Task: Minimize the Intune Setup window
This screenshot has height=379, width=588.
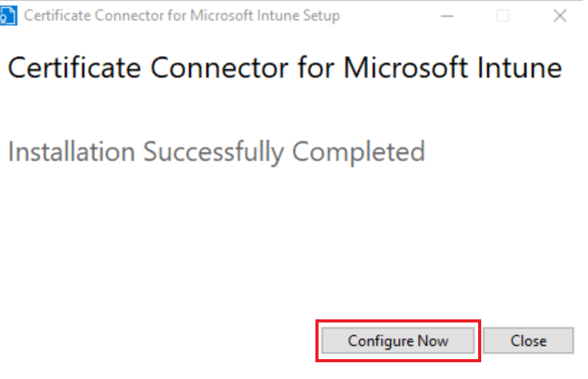Action: [446, 16]
